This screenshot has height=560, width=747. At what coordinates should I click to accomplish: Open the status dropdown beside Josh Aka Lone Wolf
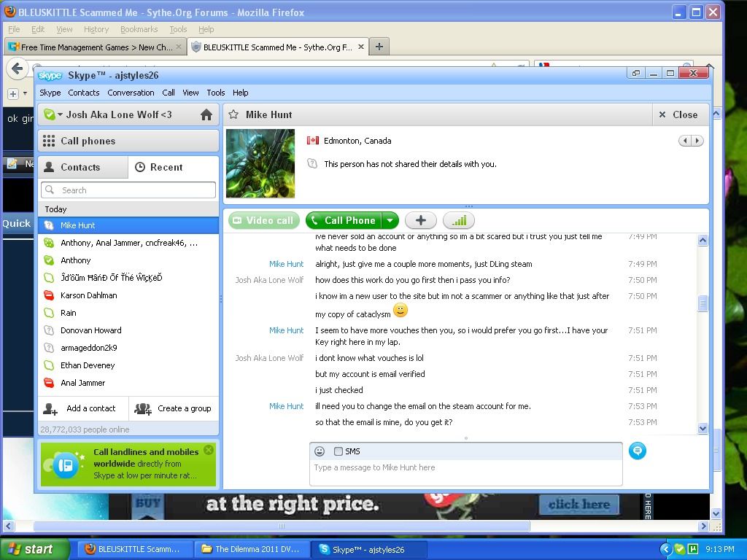tap(61, 114)
